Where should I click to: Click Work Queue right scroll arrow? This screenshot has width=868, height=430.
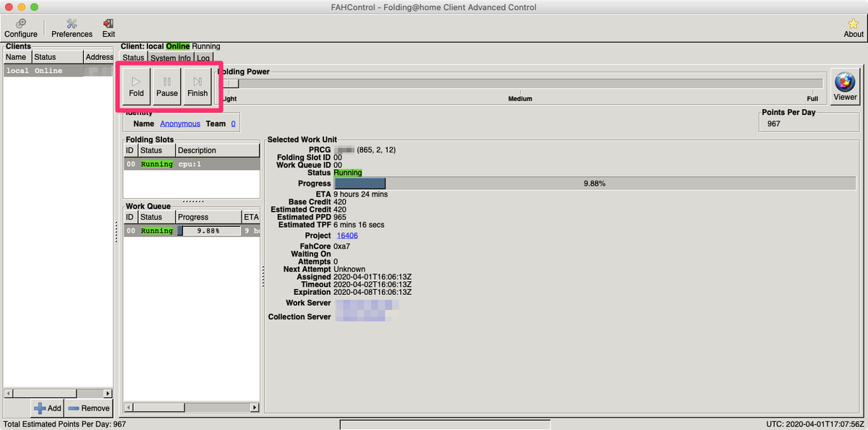(254, 408)
